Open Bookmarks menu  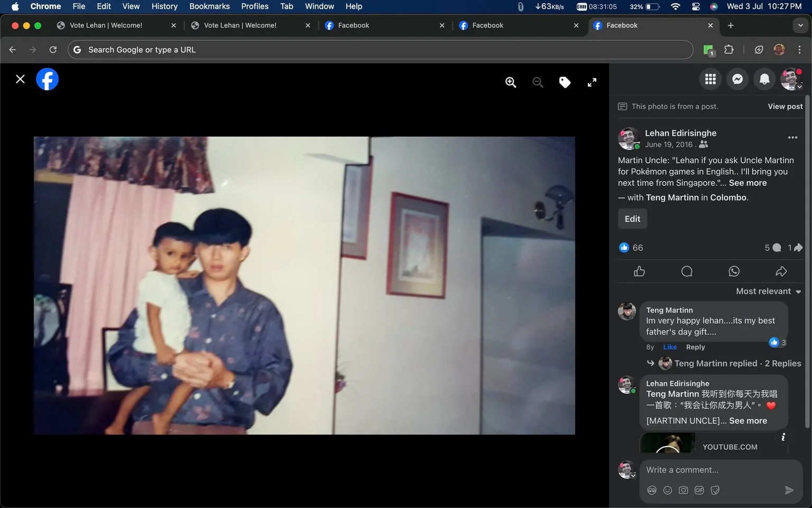209,6
